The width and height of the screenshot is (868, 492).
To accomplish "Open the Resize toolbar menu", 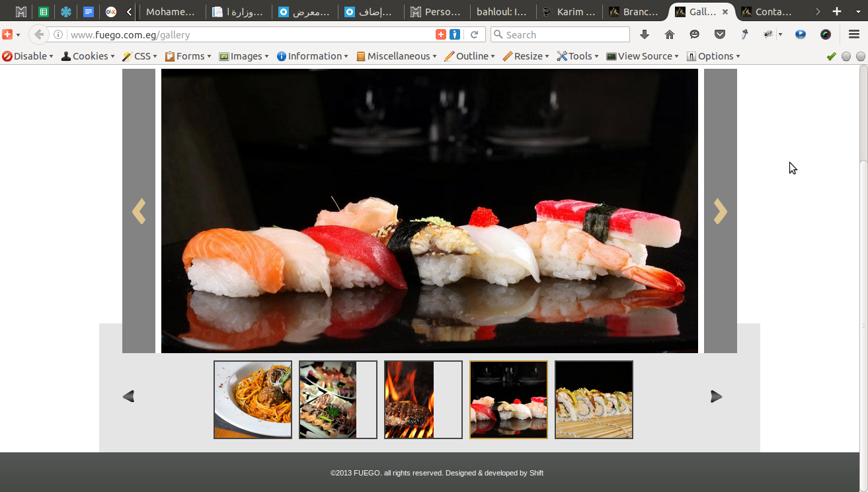I will (526, 56).
